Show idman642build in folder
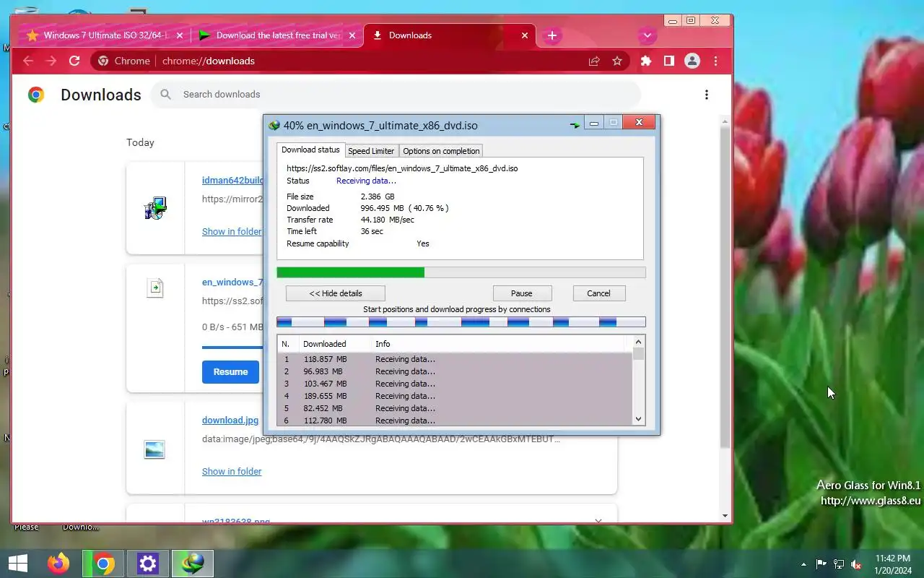This screenshot has height=578, width=924. coord(232,232)
